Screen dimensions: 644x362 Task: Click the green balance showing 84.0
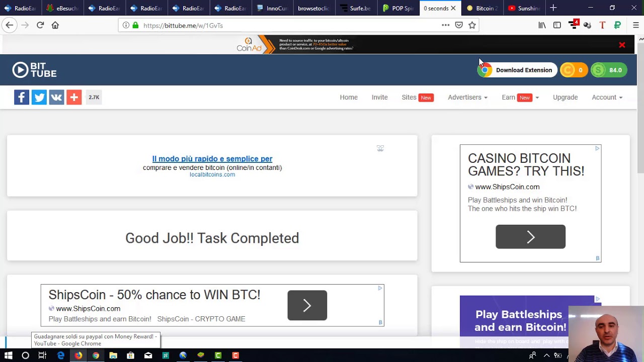pos(608,70)
